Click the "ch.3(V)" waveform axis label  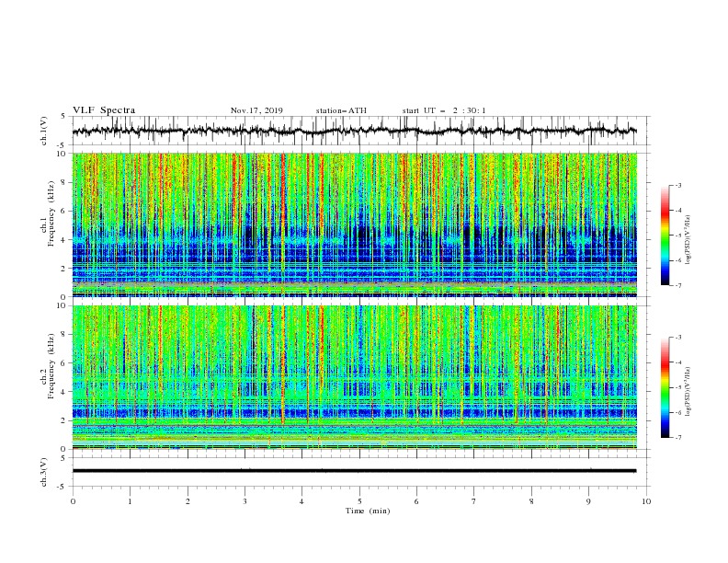[x=44, y=472]
